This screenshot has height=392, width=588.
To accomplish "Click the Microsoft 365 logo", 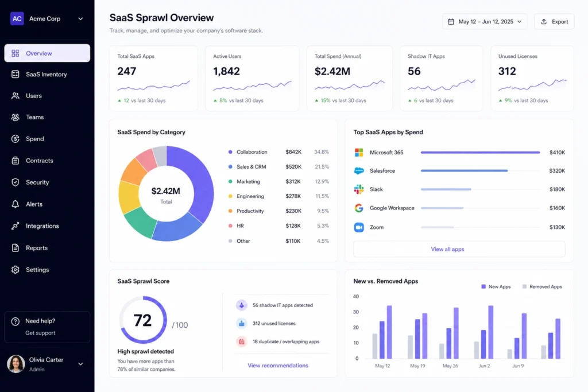I will (359, 153).
